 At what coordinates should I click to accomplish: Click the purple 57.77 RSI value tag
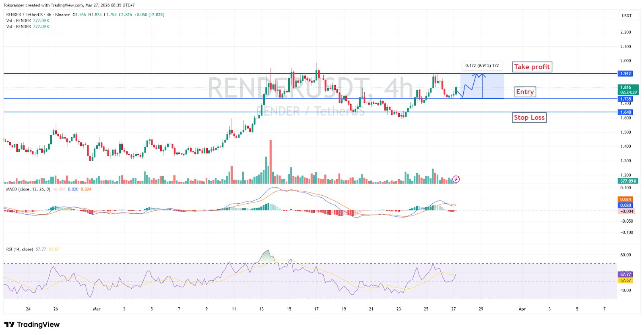625,275
